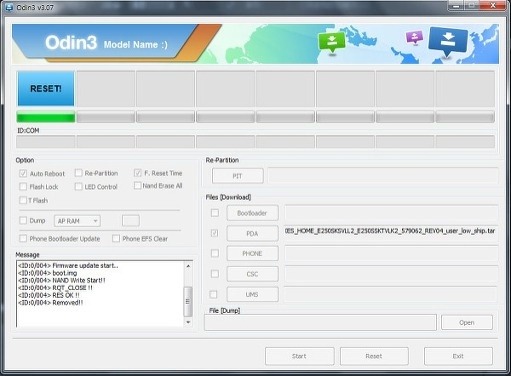Click the 'Removed!!' log line
The height and width of the screenshot is (376, 511).
click(50, 303)
